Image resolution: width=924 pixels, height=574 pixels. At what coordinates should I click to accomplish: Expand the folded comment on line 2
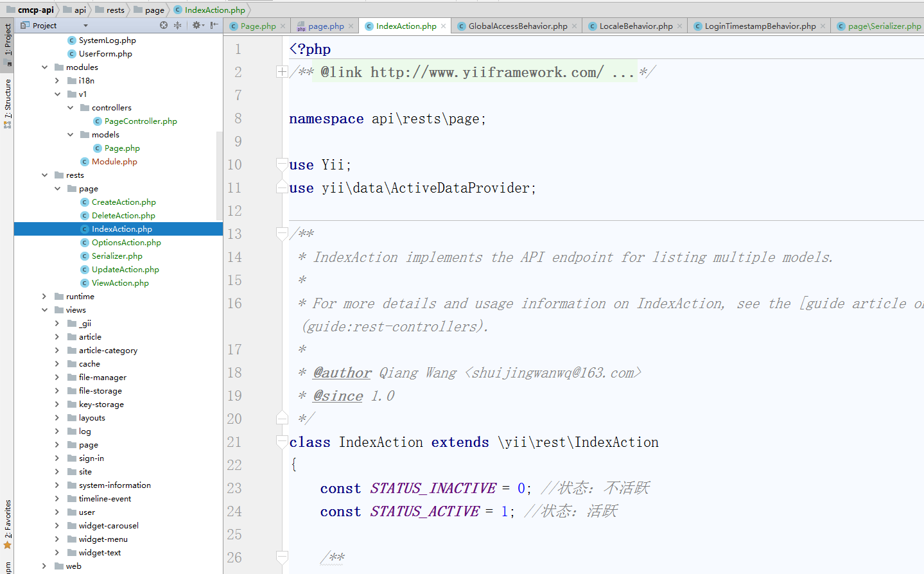pos(282,72)
